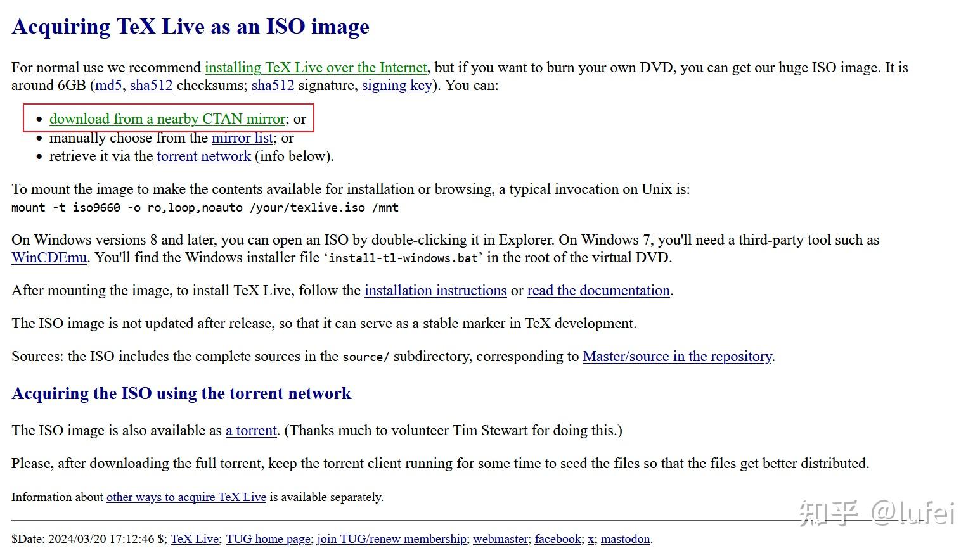This screenshot has width=980, height=553.
Task: Open other ways to acquire TeX Live
Action: [186, 497]
